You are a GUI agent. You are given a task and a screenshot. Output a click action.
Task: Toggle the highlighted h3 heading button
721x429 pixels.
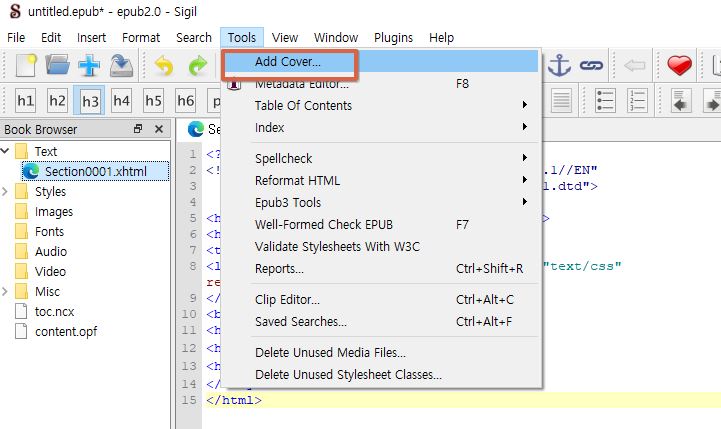[x=90, y=100]
